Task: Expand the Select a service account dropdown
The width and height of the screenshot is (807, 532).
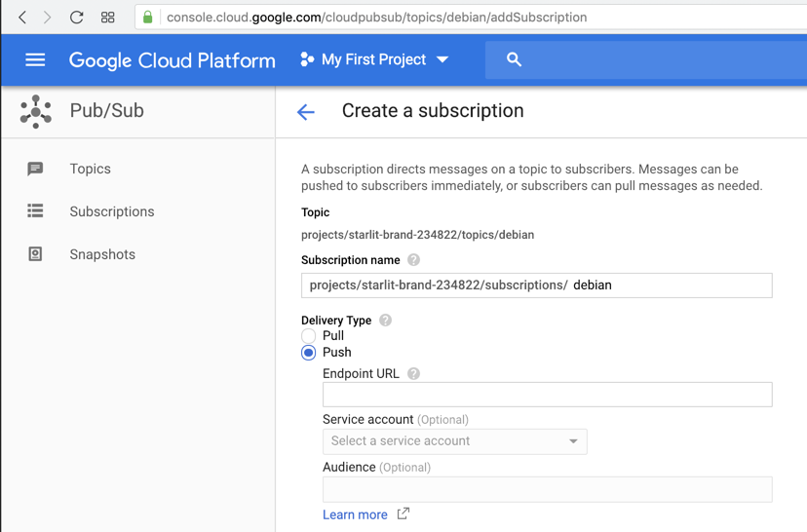Action: coord(454,441)
